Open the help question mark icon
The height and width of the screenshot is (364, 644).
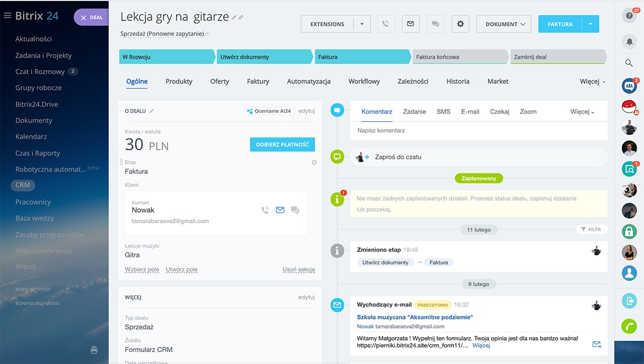point(629,16)
